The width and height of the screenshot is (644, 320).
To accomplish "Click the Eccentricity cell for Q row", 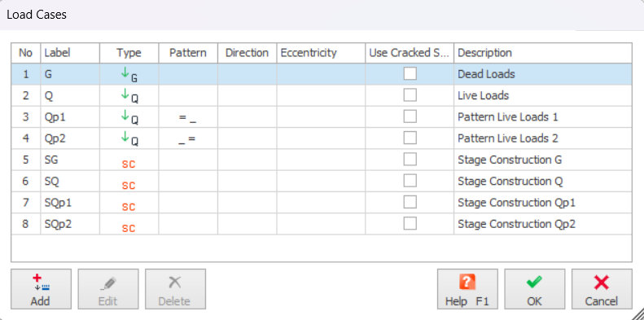I will [321, 96].
